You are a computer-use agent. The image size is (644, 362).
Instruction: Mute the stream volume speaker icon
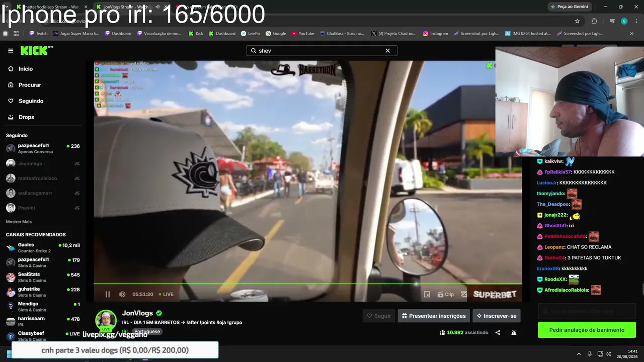tap(122, 294)
